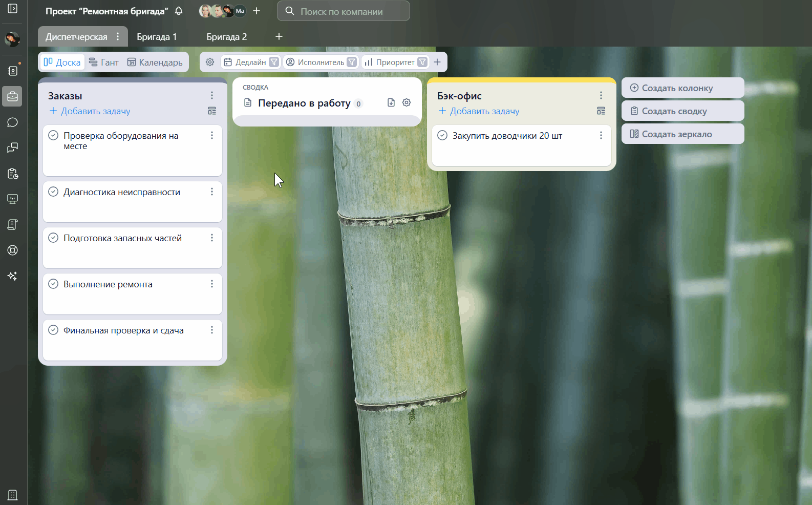Image resolution: width=812 pixels, height=505 pixels.
Task: Open the Дедлайн filter dropdown
Action: (x=274, y=62)
